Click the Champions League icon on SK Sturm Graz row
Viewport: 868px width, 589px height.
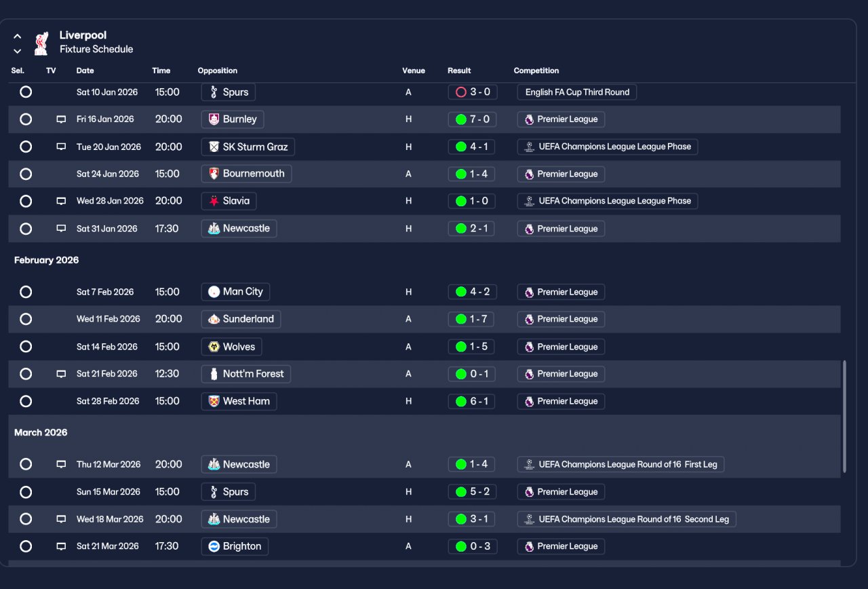(529, 147)
